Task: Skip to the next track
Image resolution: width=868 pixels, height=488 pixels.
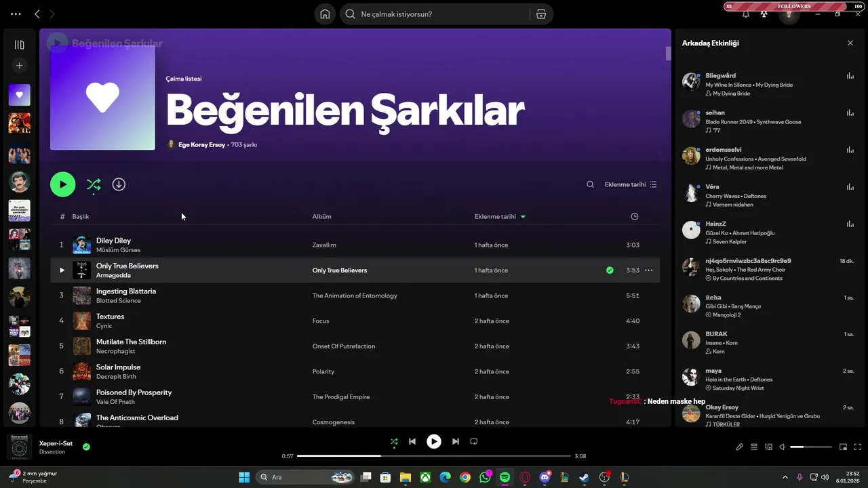Action: click(x=456, y=441)
